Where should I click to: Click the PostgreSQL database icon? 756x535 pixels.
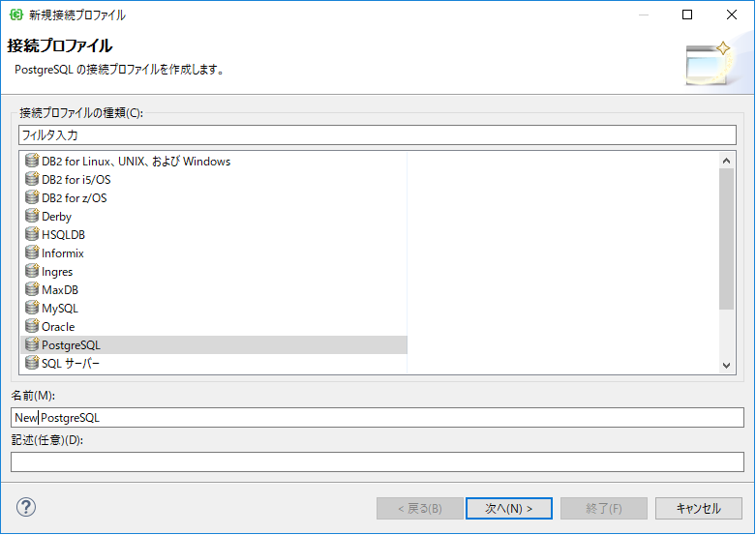[32, 344]
